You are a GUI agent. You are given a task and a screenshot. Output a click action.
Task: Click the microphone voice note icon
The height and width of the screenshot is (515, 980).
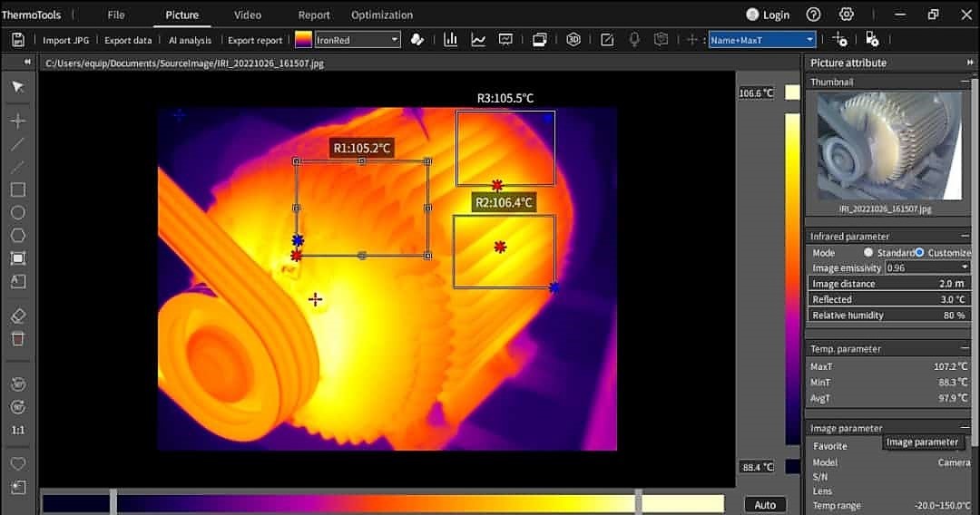click(x=634, y=40)
